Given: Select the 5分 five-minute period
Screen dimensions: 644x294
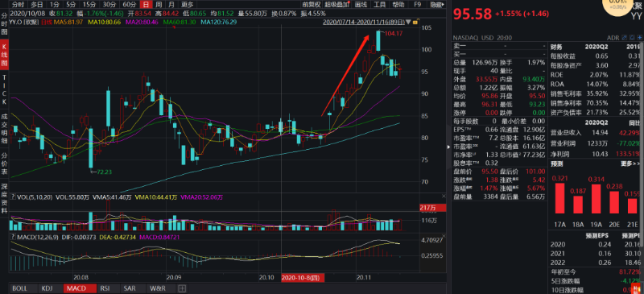Looking at the screenshot, I should pos(71,5).
